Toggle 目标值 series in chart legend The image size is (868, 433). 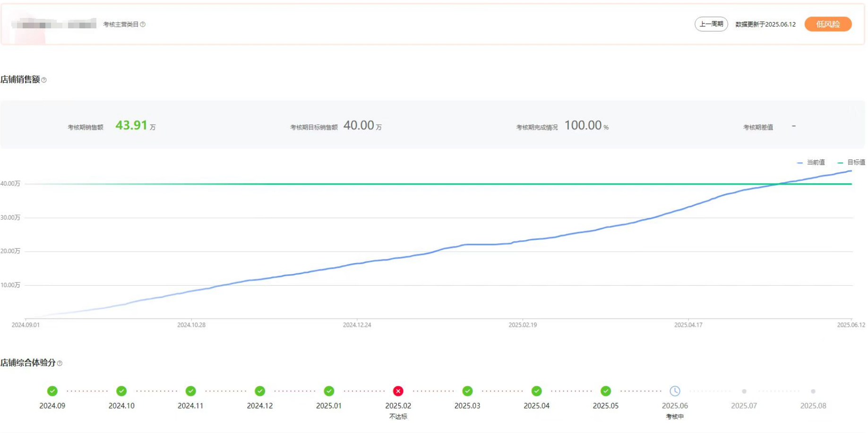point(851,162)
